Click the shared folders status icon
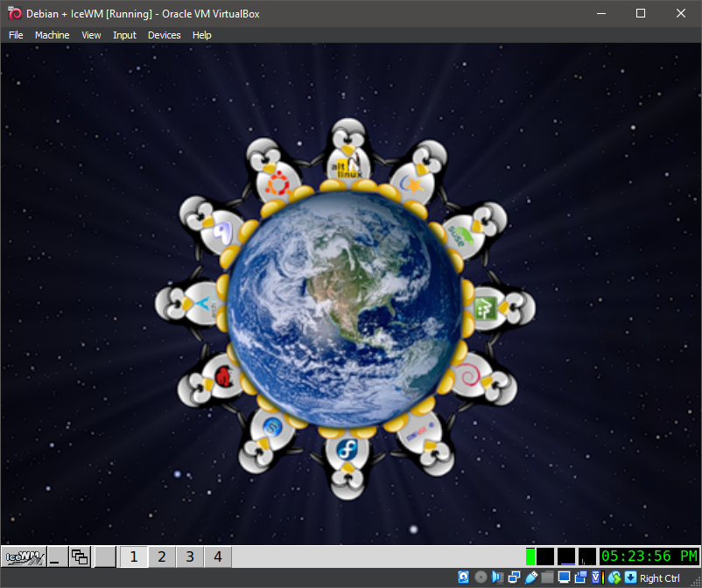The width and height of the screenshot is (702, 588). pyautogui.click(x=547, y=577)
